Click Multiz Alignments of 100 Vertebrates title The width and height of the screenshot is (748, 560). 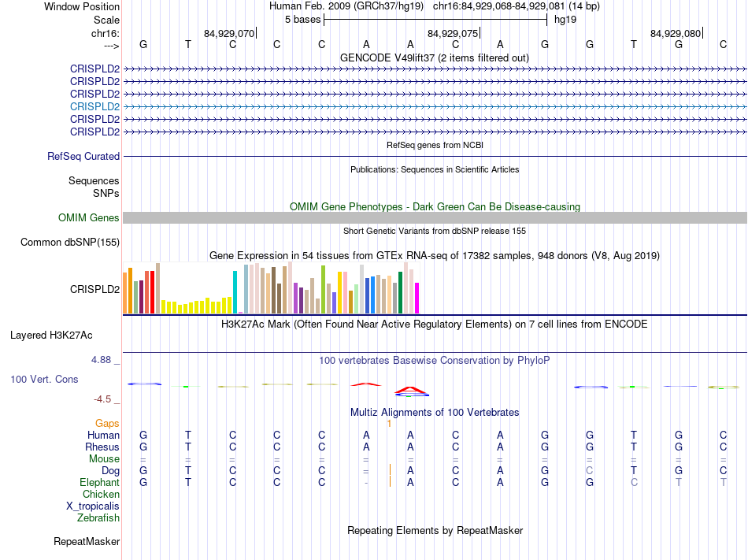point(435,412)
